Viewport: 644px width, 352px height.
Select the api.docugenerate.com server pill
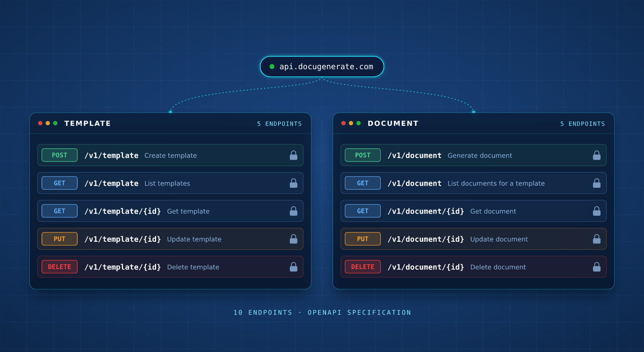[322, 67]
